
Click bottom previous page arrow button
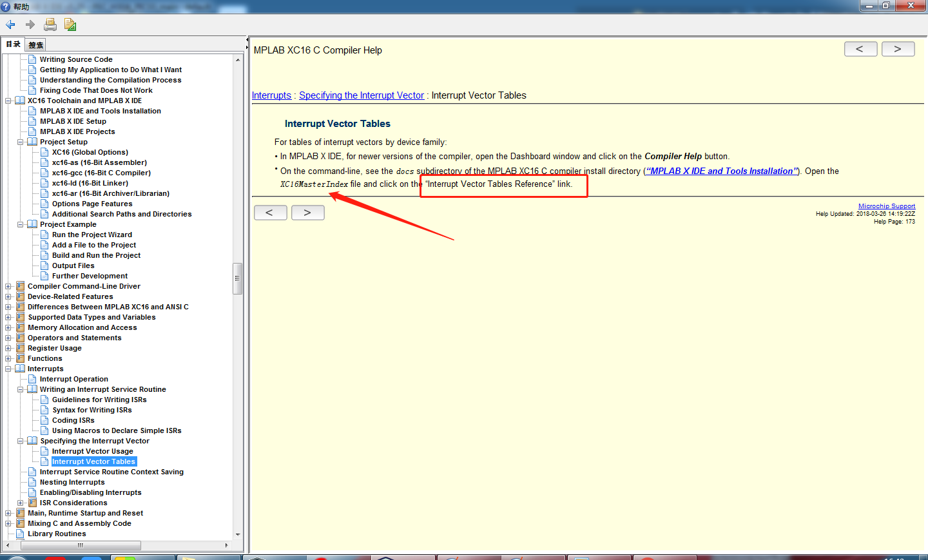[270, 213]
